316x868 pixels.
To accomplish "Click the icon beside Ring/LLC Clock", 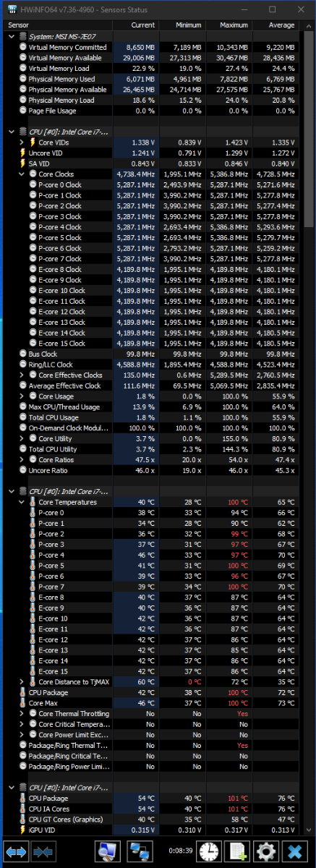I will tap(23, 365).
